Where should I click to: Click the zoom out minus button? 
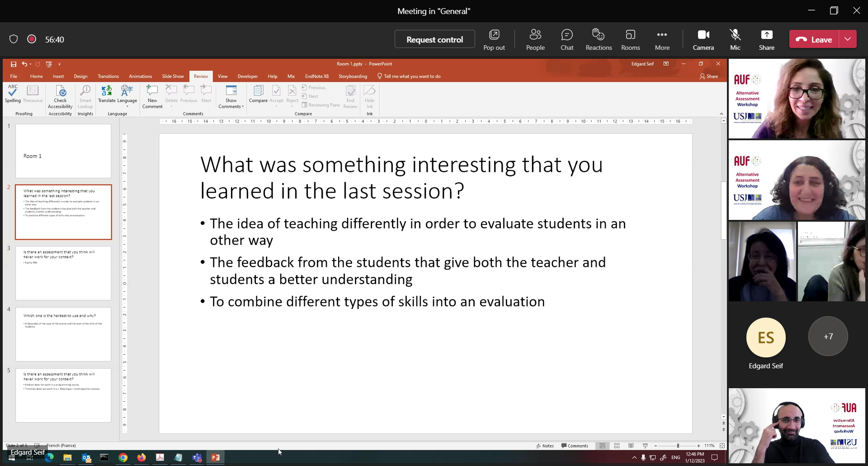pos(656,446)
